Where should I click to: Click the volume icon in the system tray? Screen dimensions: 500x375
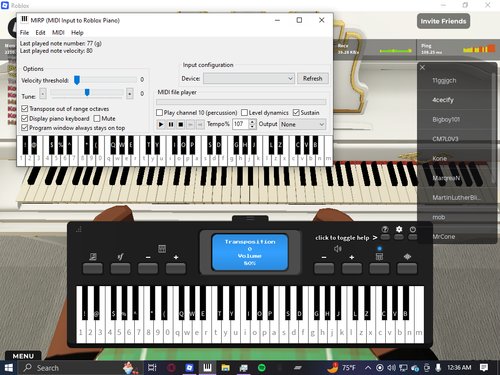(x=391, y=368)
